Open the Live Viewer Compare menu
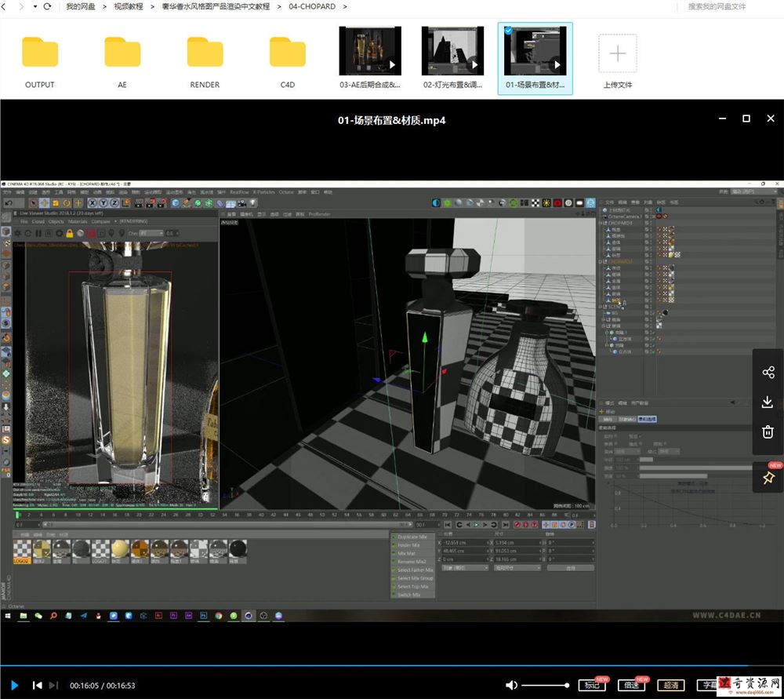This screenshot has height=699, width=784. [100, 221]
